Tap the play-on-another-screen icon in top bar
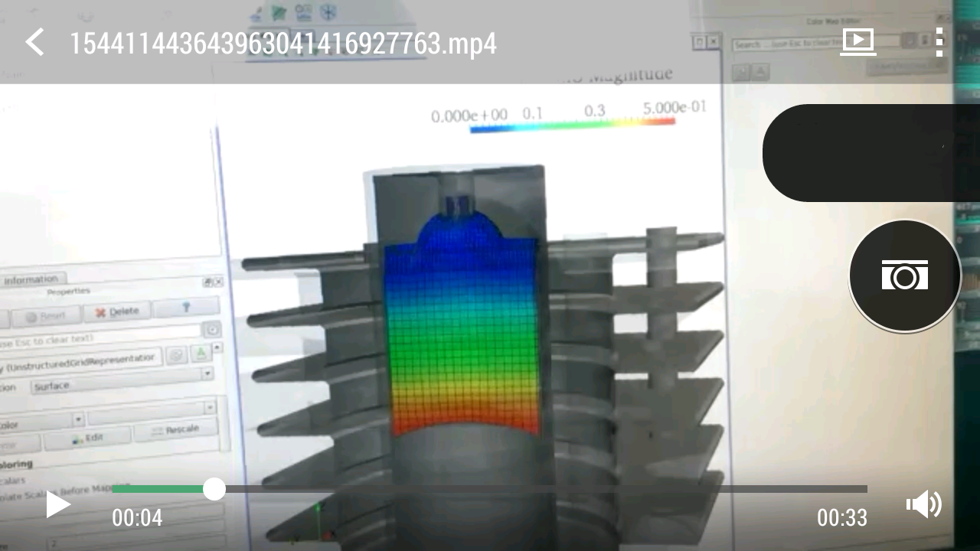Image resolution: width=980 pixels, height=551 pixels. click(857, 42)
